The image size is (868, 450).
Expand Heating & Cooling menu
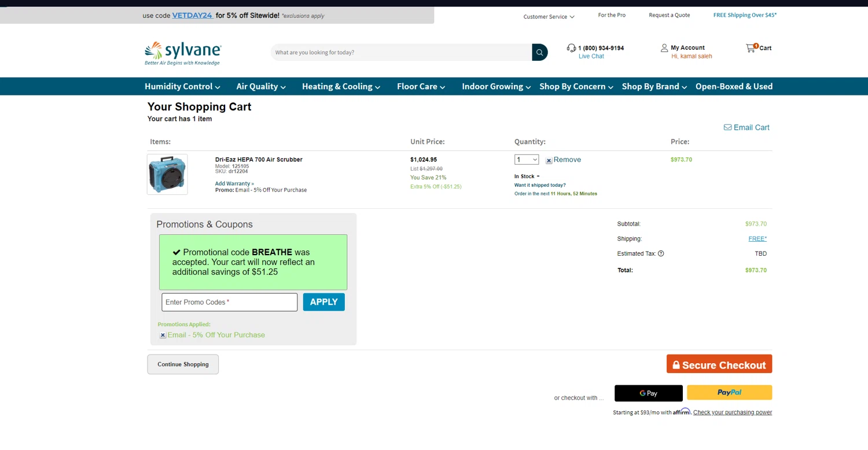coord(341,86)
